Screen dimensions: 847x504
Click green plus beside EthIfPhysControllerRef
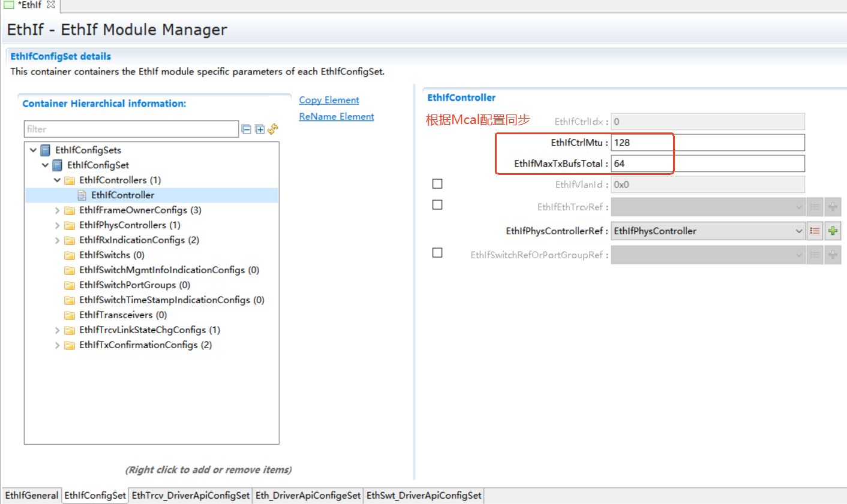(x=833, y=231)
